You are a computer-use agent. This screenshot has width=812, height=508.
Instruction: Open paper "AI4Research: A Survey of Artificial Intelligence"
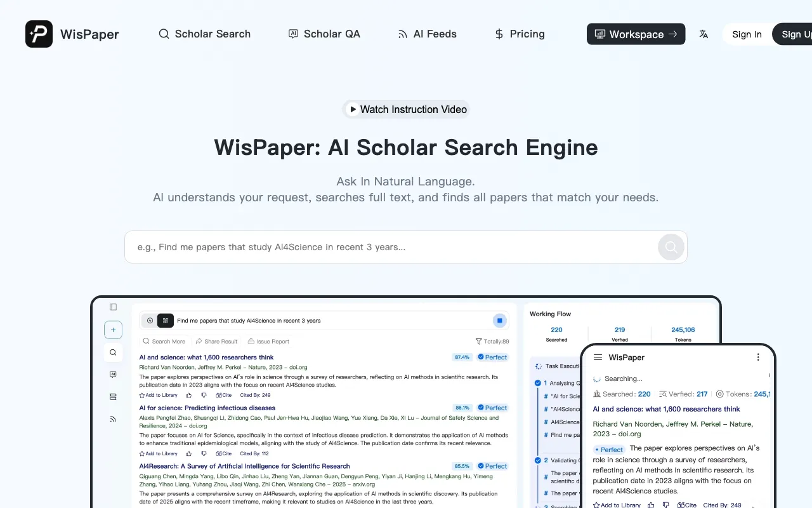pos(244,466)
